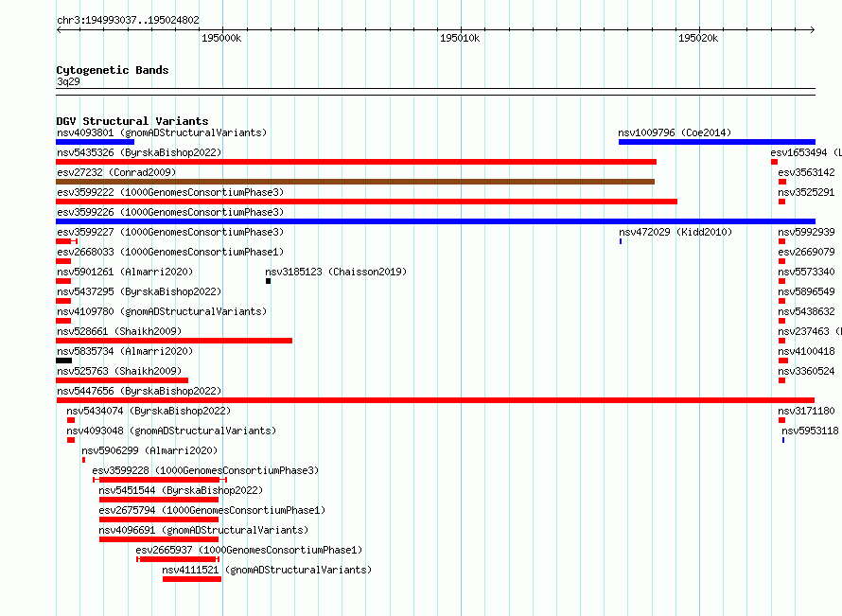Select the nsv3171180 label
This screenshot has width=842, height=616.
[x=806, y=411]
